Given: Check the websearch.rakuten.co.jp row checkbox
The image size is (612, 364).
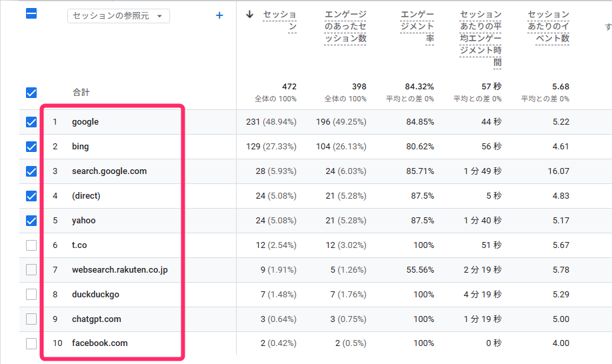Looking at the screenshot, I should tap(31, 270).
